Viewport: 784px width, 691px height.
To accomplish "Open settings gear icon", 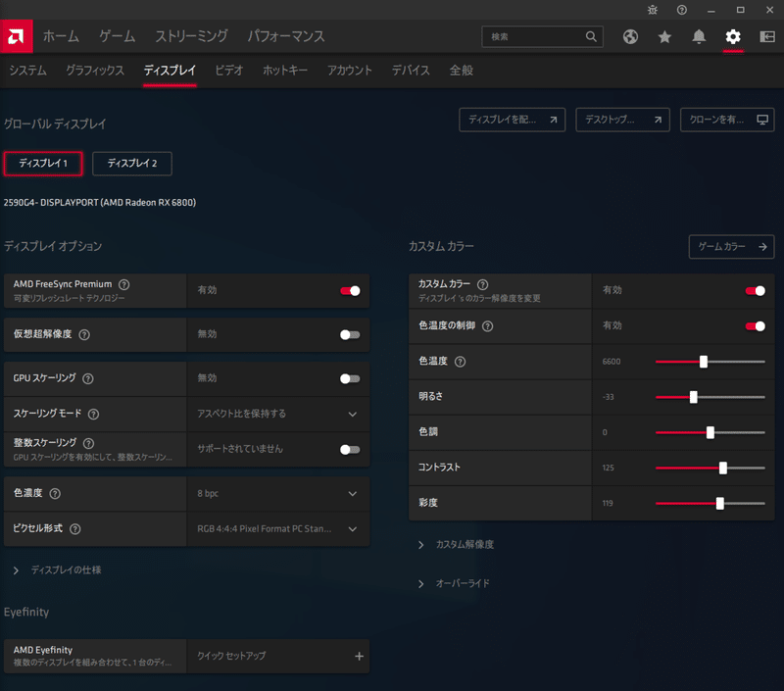I will (733, 36).
